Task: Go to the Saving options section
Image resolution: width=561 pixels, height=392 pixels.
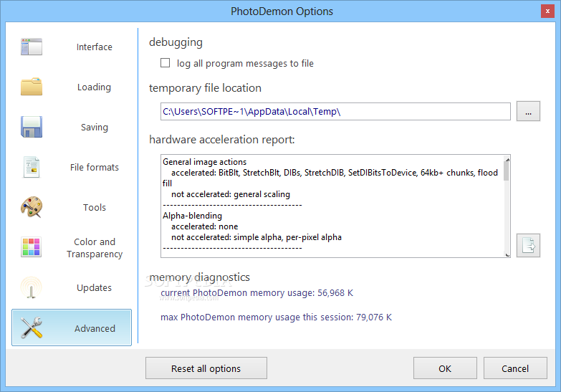Action: pos(72,127)
